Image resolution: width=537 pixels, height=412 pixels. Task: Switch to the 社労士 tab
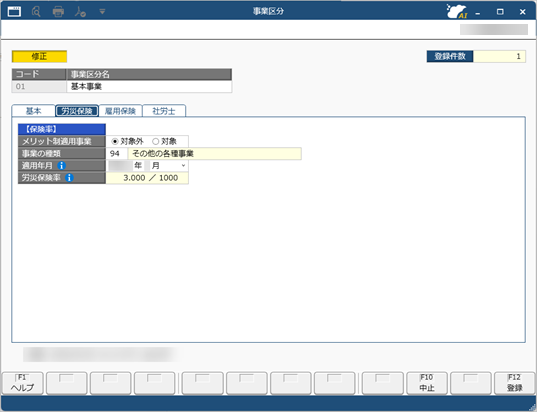(x=164, y=111)
